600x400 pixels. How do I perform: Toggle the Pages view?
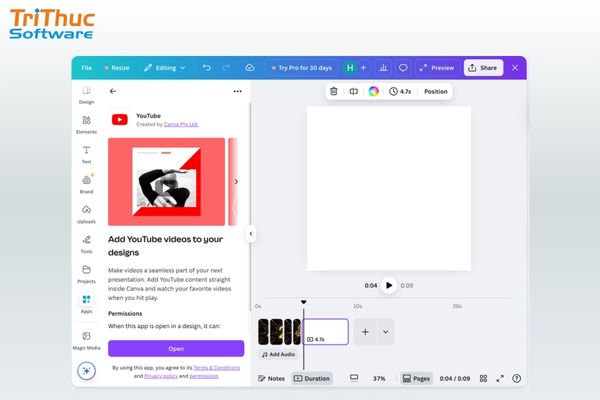click(416, 378)
